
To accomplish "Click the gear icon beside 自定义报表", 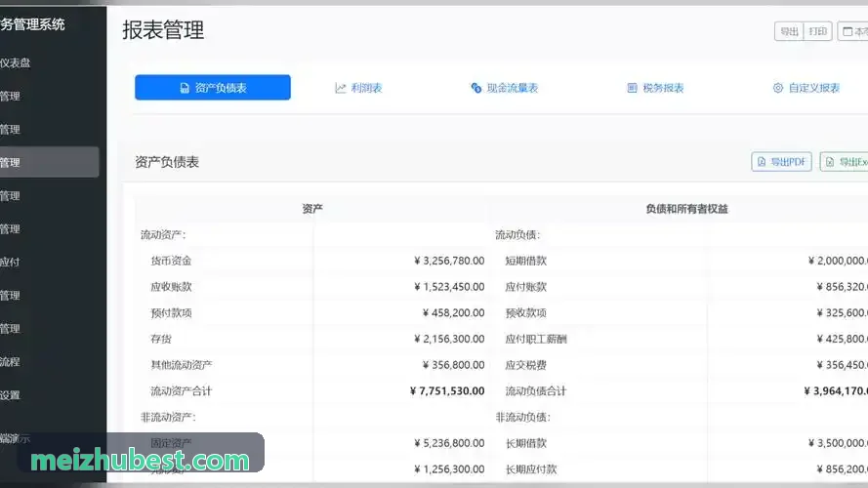I will 778,88.
